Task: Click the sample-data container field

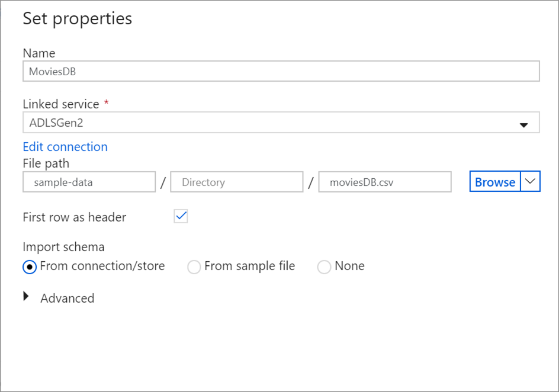Action: (89, 182)
